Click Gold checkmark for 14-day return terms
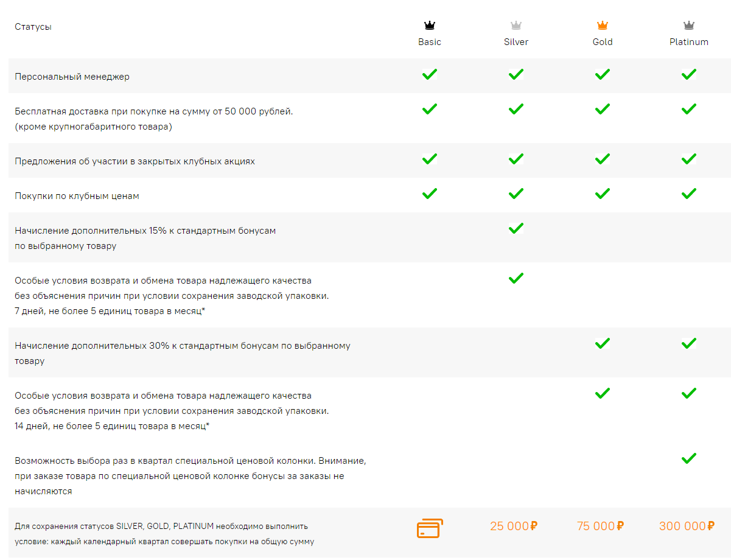731x560 pixels. pos(603,393)
